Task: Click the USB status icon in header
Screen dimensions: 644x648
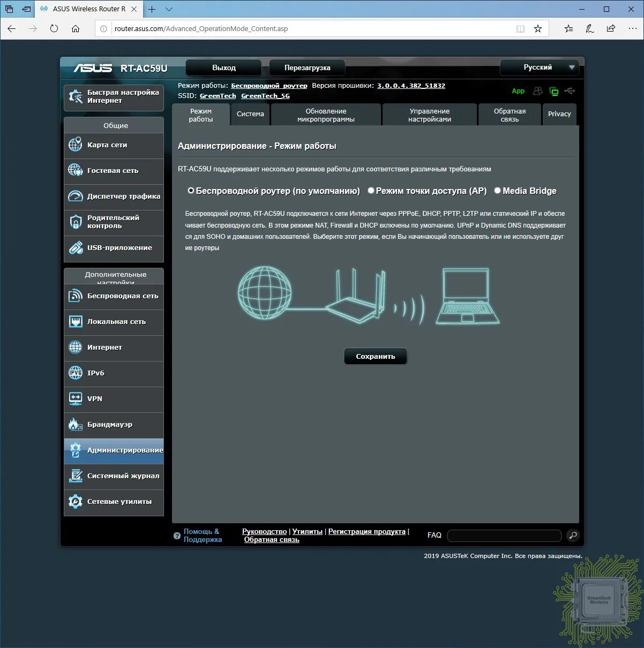Action: coord(570,91)
